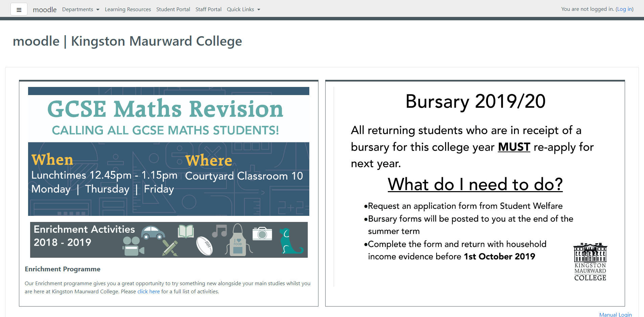Click the 'Enrichment Programme' heading text

(63, 269)
